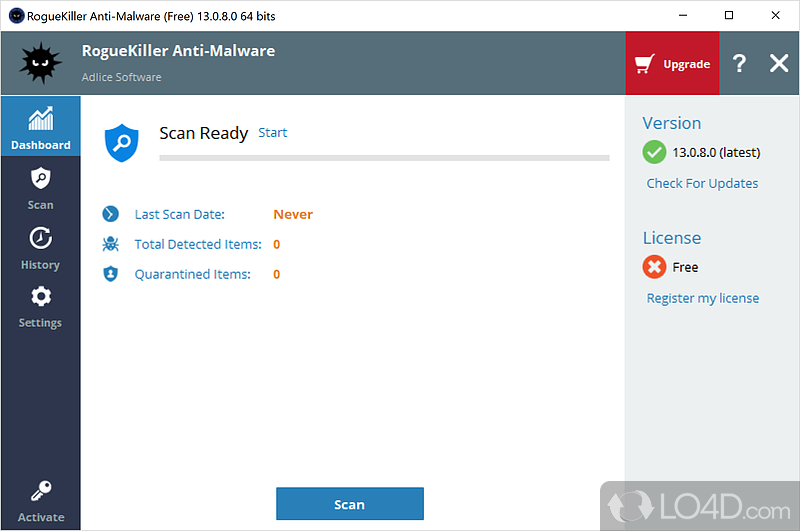The image size is (800, 531).
Task: Open the Dashboard tab in sidebar
Action: (41, 127)
